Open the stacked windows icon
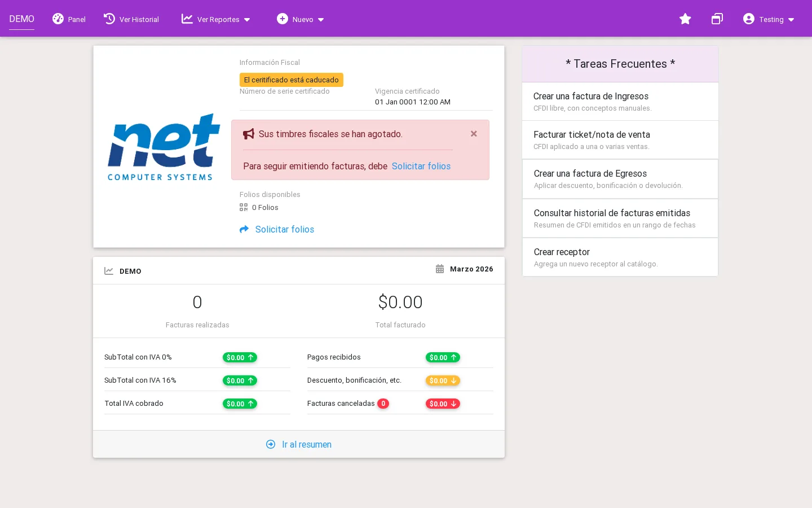Viewport: 812px width, 508px height. click(x=717, y=19)
